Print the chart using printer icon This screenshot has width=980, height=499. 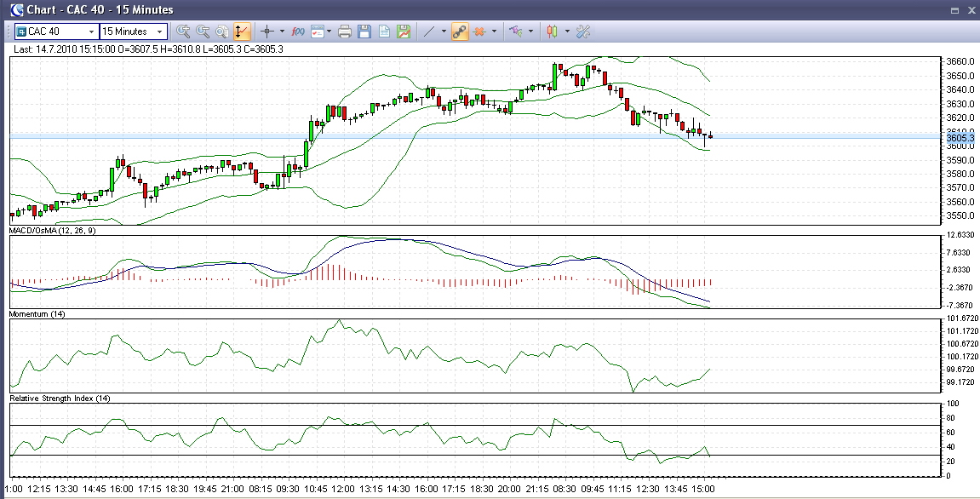345,32
